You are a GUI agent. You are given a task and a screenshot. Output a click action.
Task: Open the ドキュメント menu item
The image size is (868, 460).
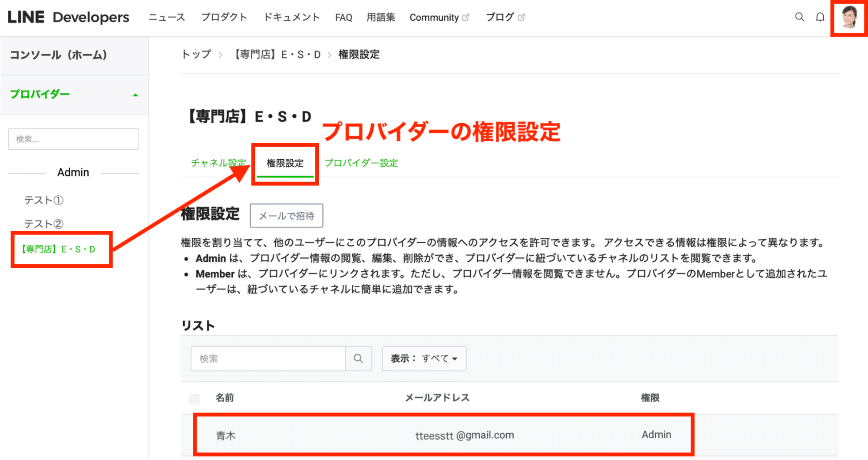point(291,17)
